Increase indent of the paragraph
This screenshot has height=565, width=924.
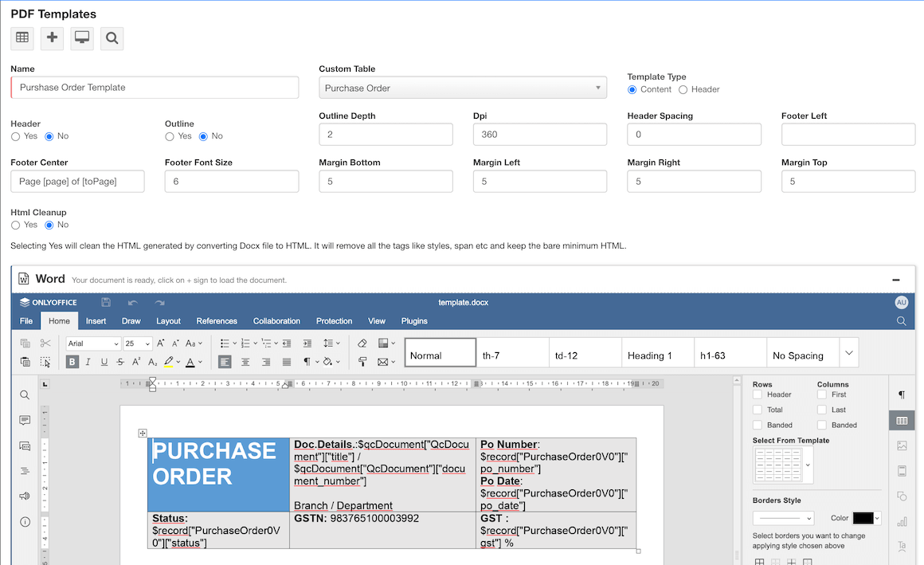(307, 343)
